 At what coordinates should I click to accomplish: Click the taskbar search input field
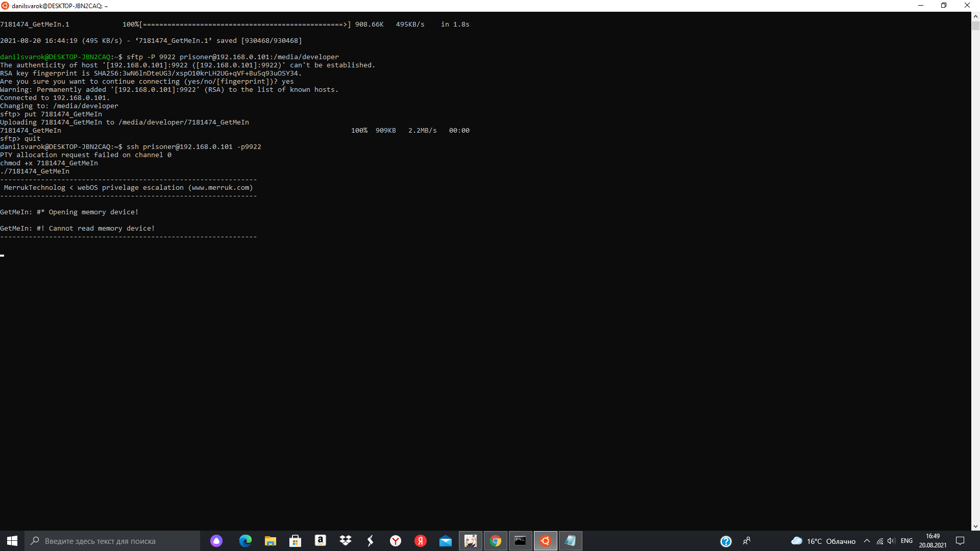coord(112,541)
